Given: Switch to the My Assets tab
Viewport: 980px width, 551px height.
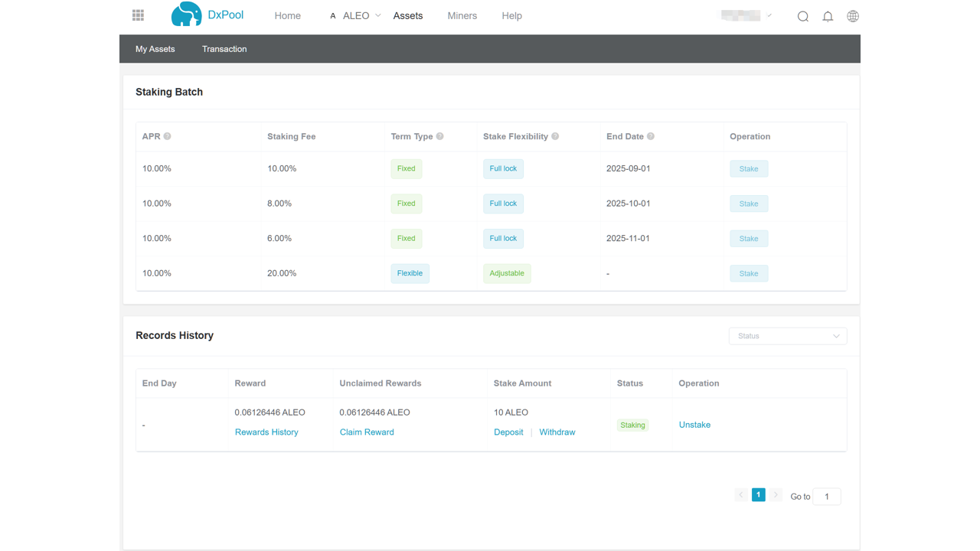Looking at the screenshot, I should tap(155, 49).
